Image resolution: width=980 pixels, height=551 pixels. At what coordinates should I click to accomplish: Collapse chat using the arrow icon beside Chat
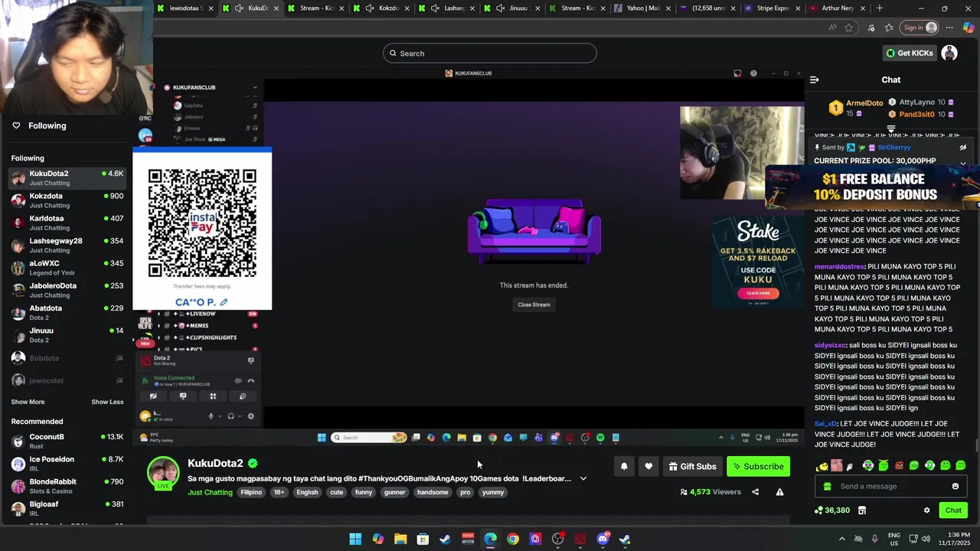tap(815, 80)
